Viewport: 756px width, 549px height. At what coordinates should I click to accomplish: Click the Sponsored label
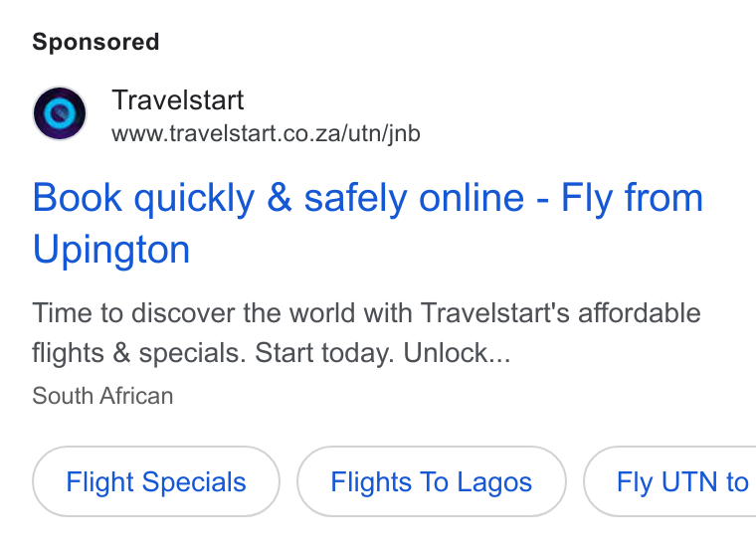tap(95, 42)
